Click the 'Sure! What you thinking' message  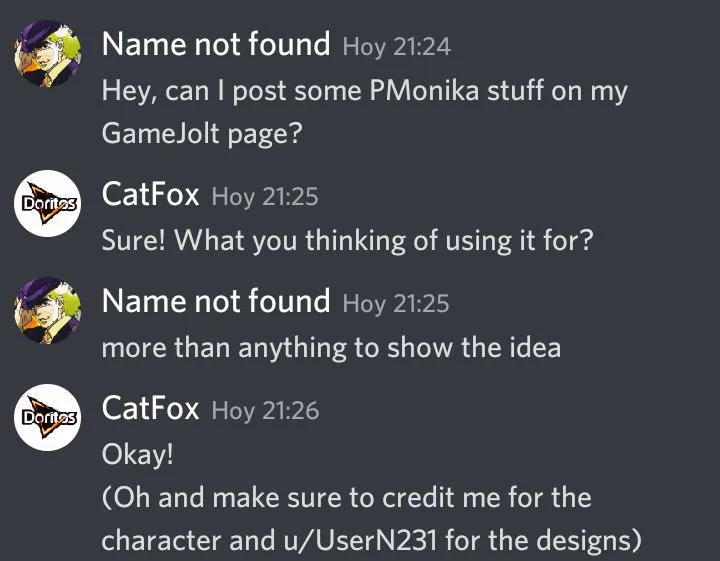pos(348,241)
